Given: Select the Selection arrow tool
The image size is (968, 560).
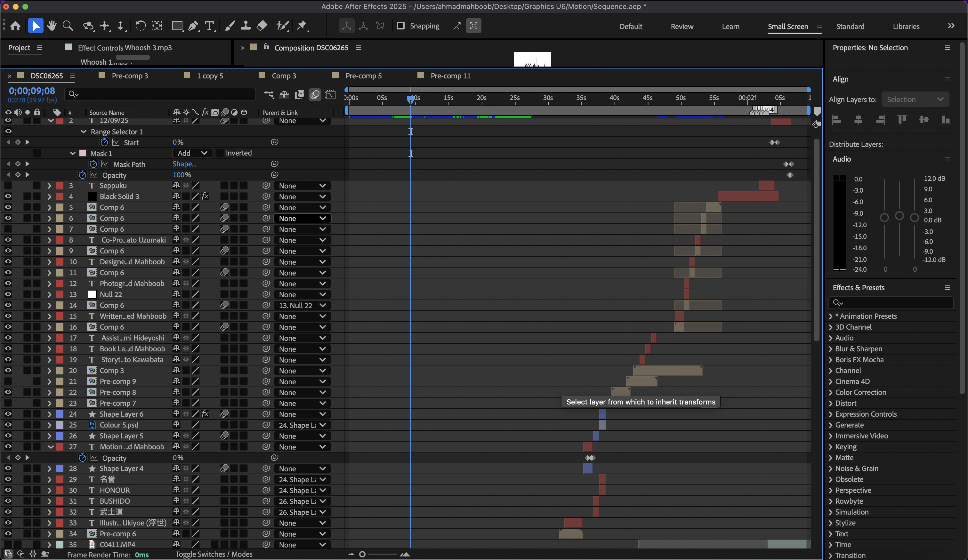Looking at the screenshot, I should (x=35, y=26).
